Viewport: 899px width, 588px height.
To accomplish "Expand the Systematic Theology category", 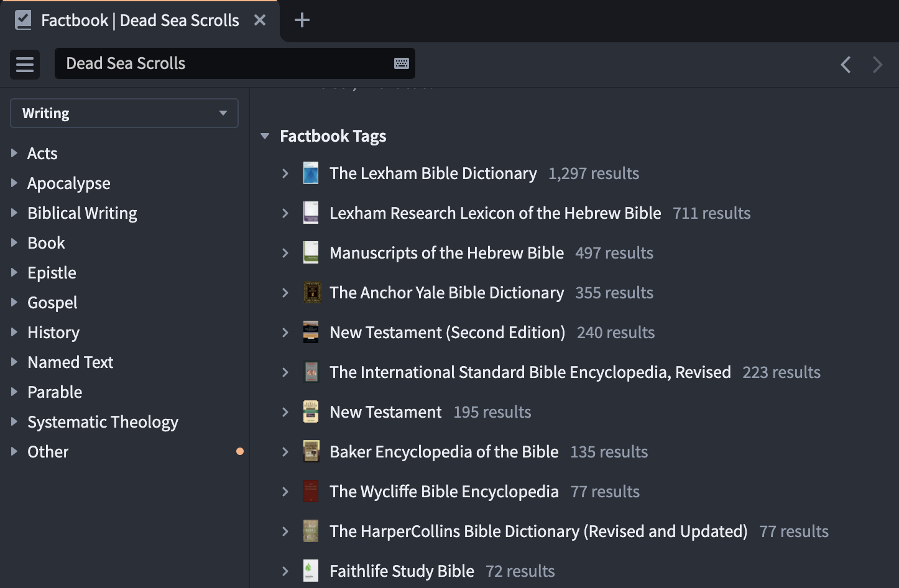I will tap(14, 422).
